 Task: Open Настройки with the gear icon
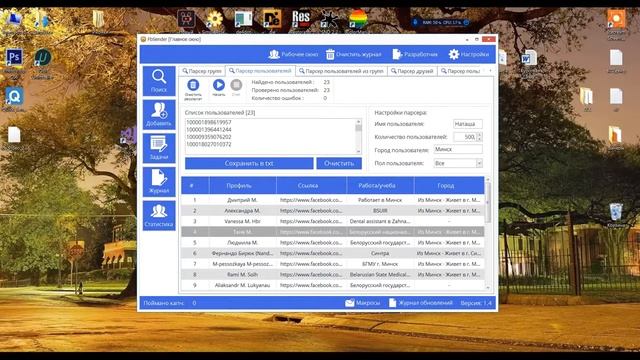[x=469, y=54]
